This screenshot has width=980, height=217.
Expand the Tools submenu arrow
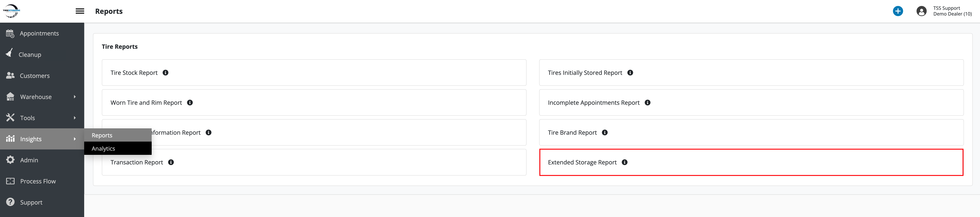pyautogui.click(x=75, y=118)
